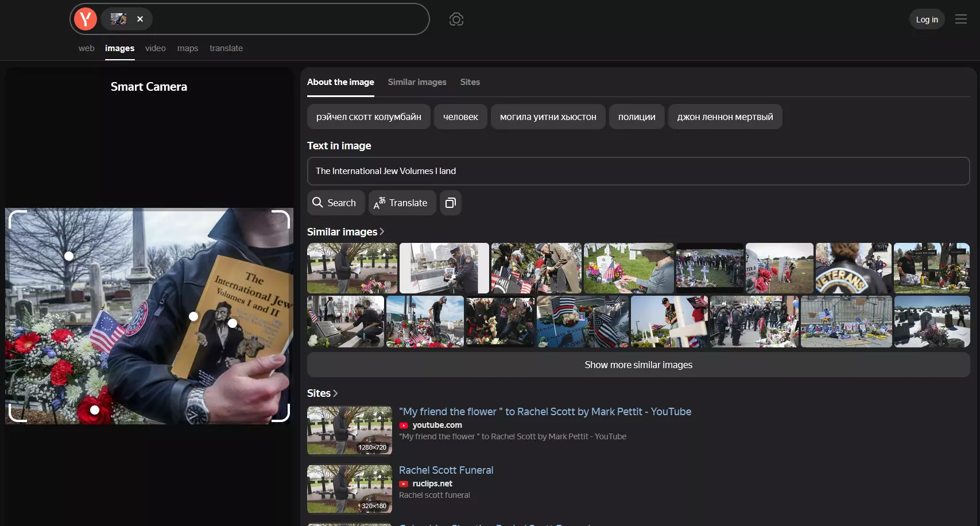Click the youtube.com source link

(x=437, y=425)
